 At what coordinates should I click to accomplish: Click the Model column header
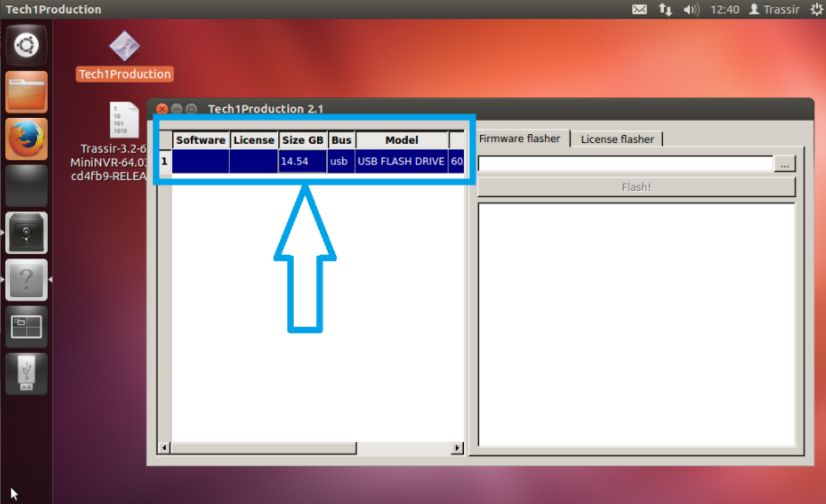coord(402,139)
